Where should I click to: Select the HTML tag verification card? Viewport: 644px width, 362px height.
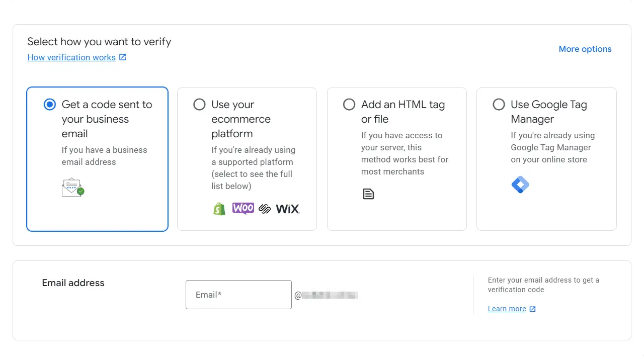[x=396, y=158]
